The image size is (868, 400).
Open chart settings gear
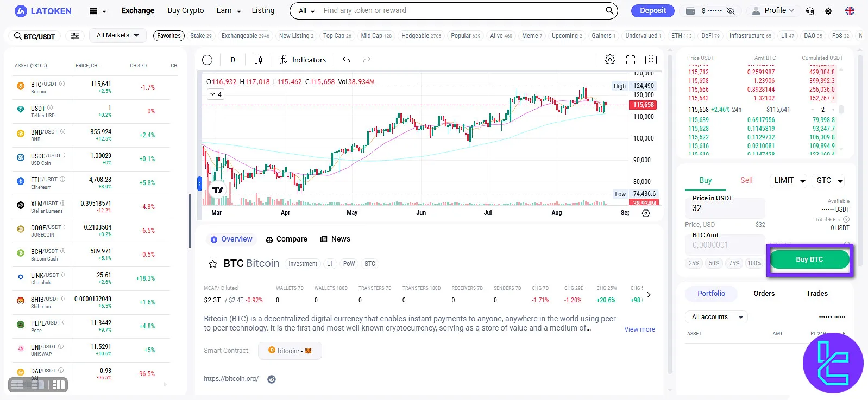[x=610, y=60]
